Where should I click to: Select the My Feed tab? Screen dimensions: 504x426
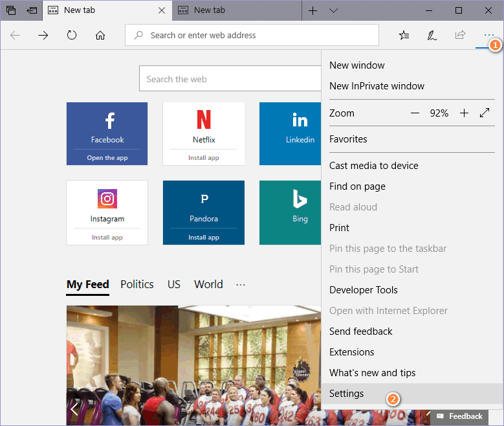pyautogui.click(x=88, y=285)
